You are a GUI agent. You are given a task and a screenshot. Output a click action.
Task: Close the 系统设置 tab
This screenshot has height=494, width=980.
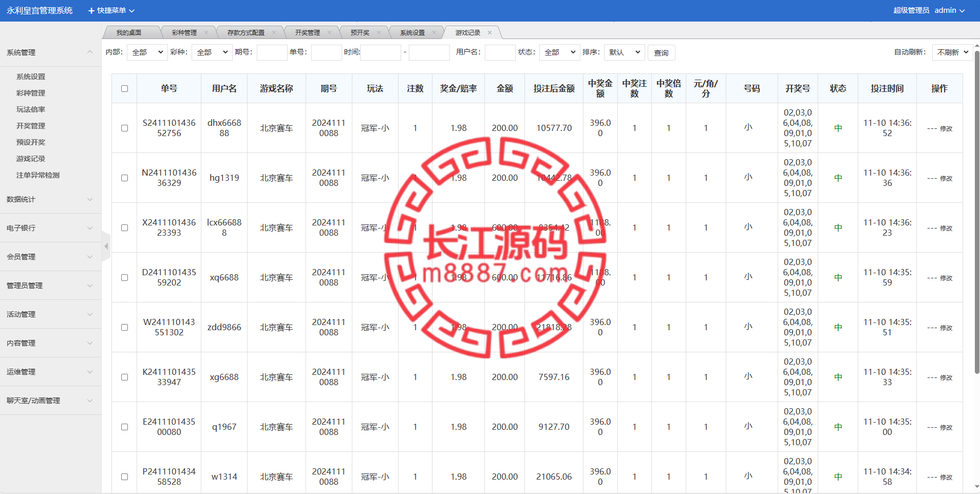435,32
